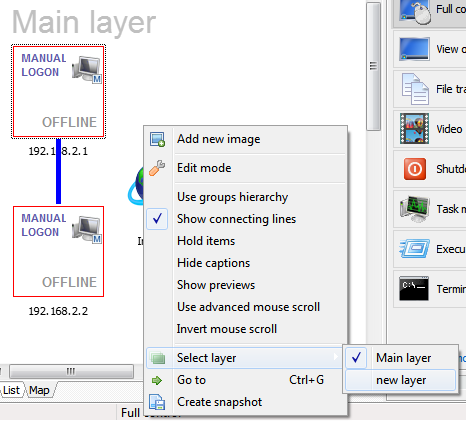Click the vertical map scrollbar thumb
This screenshot has height=421, width=466.
373,66
